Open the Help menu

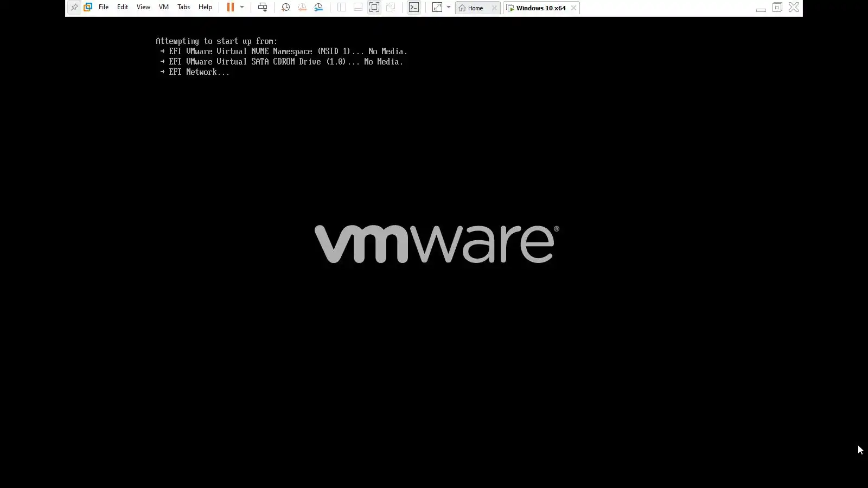tap(205, 8)
